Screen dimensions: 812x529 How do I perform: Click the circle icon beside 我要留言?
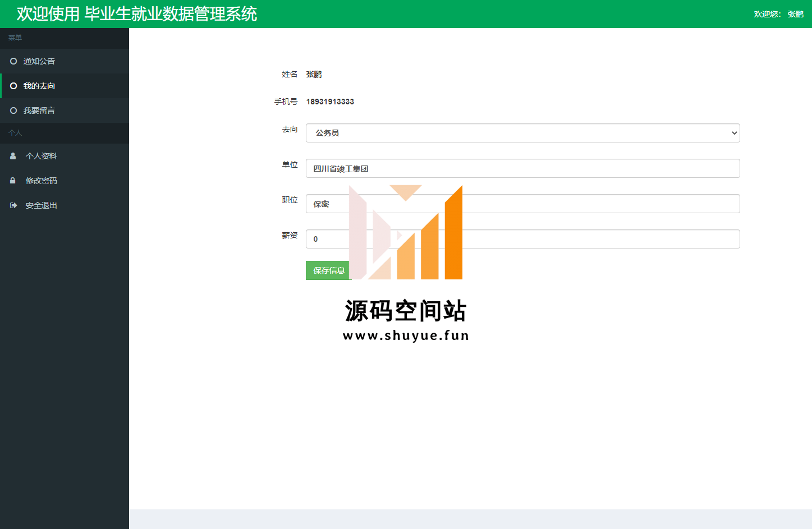point(13,111)
